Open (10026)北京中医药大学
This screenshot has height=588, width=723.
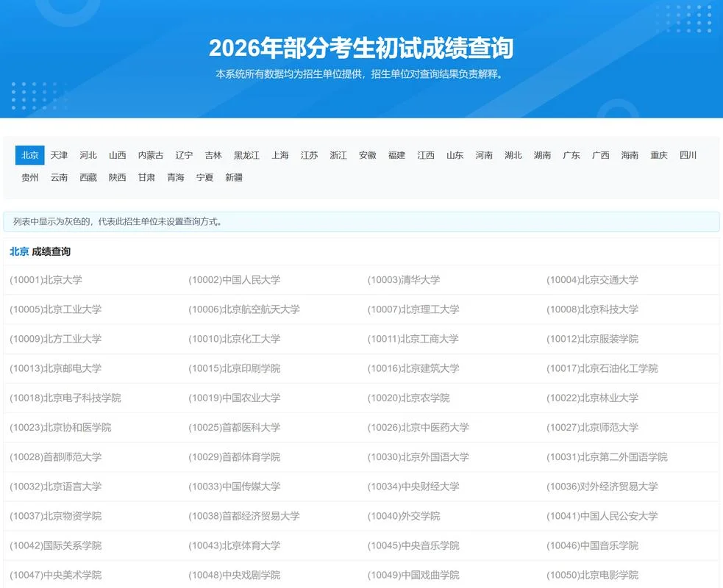[419, 427]
